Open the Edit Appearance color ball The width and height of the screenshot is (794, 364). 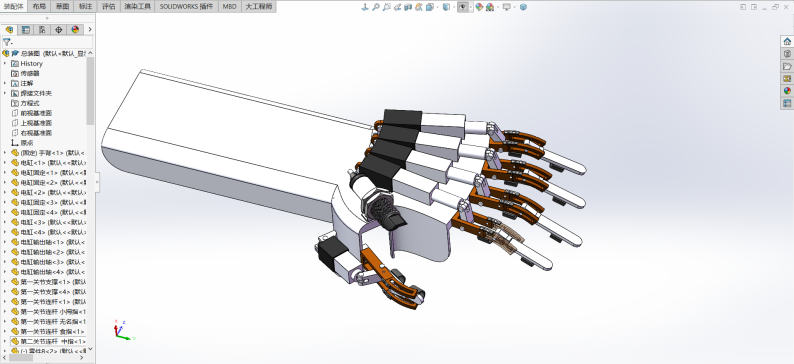click(479, 7)
